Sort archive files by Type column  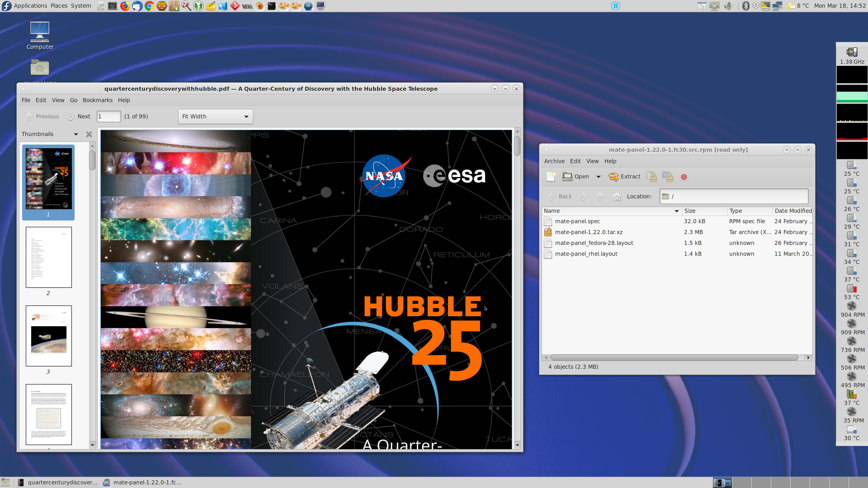click(x=750, y=211)
